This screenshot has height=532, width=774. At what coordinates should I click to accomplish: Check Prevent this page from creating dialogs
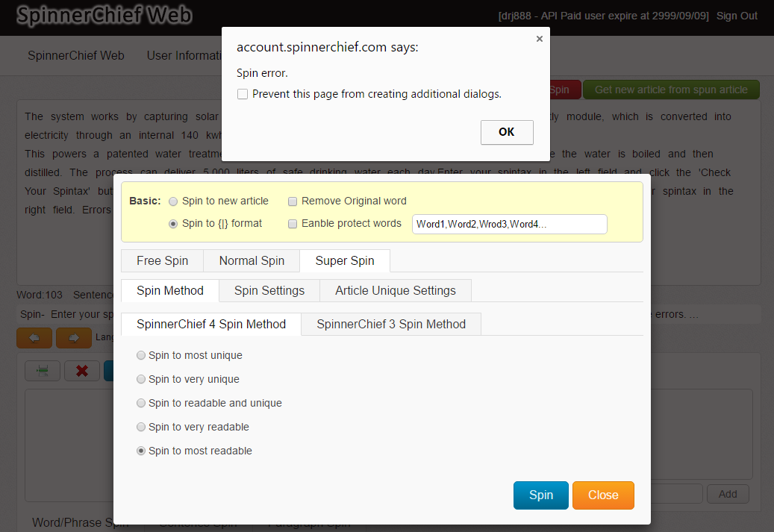243,94
